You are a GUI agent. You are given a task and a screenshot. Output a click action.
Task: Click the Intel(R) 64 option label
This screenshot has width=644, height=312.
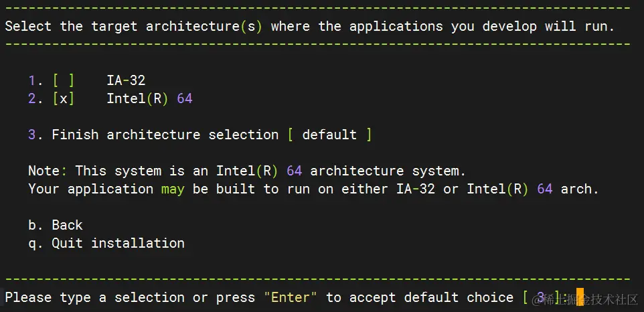149,98
